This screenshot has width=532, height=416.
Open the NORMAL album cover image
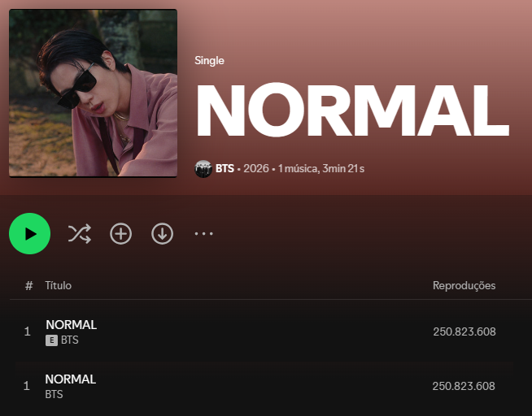point(93,93)
